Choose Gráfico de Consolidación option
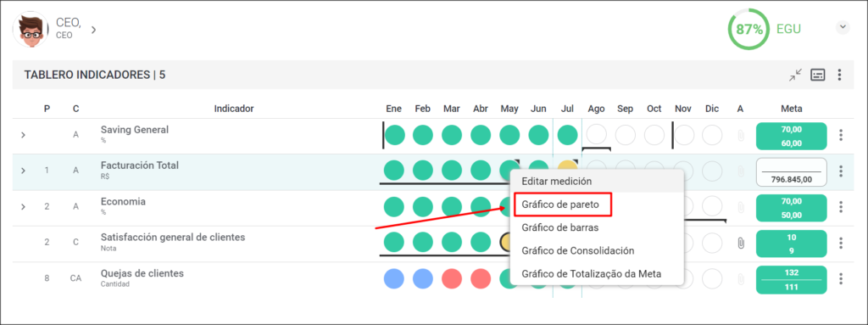 [597, 250]
